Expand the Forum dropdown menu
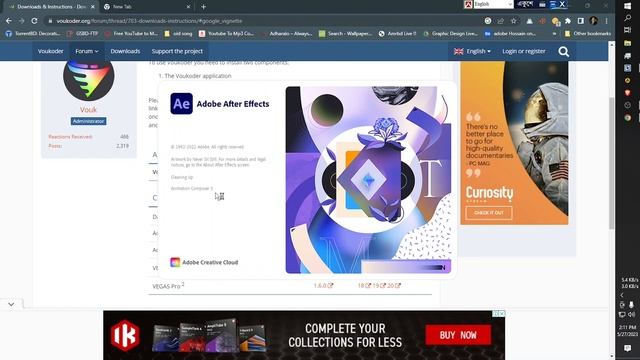 [x=87, y=51]
